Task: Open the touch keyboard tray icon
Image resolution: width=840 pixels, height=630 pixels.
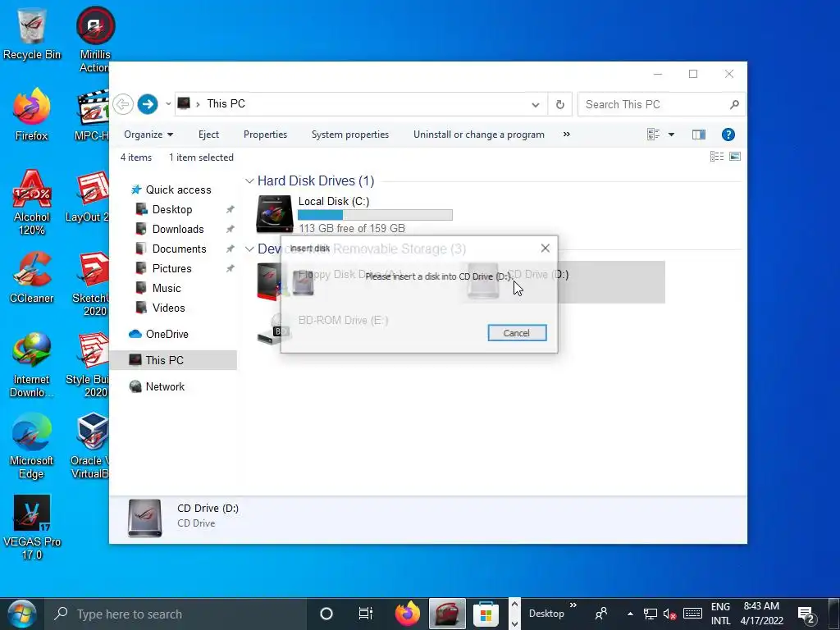Action: 692,614
